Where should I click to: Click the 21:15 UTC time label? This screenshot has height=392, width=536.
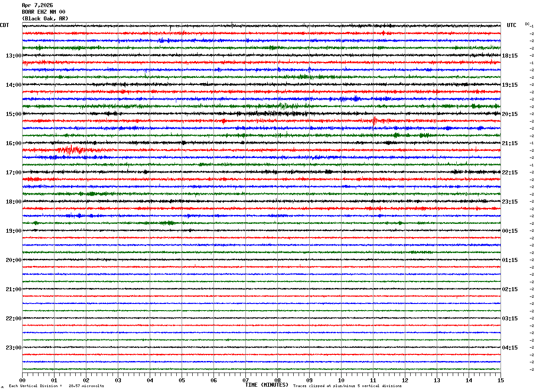(510, 143)
